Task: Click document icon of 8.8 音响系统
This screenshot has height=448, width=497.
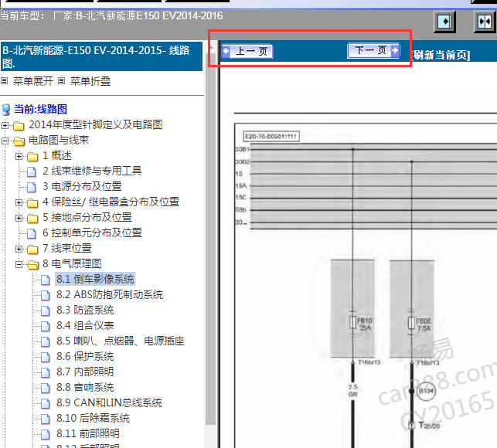Action: coord(46,389)
